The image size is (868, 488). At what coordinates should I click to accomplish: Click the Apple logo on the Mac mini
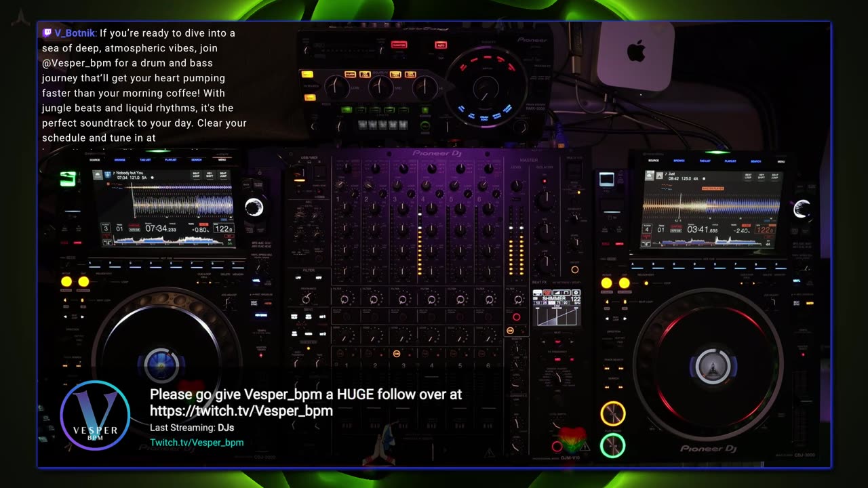click(x=636, y=50)
